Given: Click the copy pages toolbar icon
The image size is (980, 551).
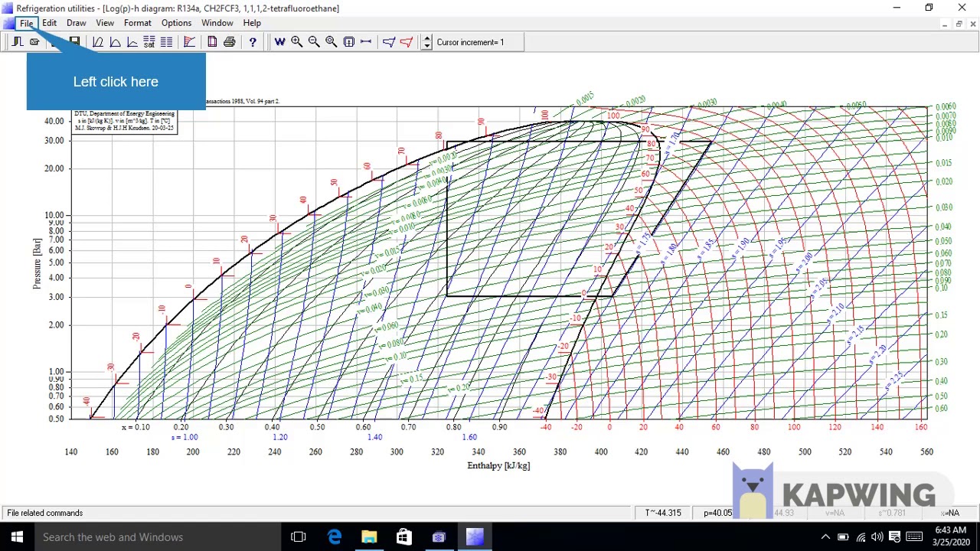Looking at the screenshot, I should click(212, 42).
